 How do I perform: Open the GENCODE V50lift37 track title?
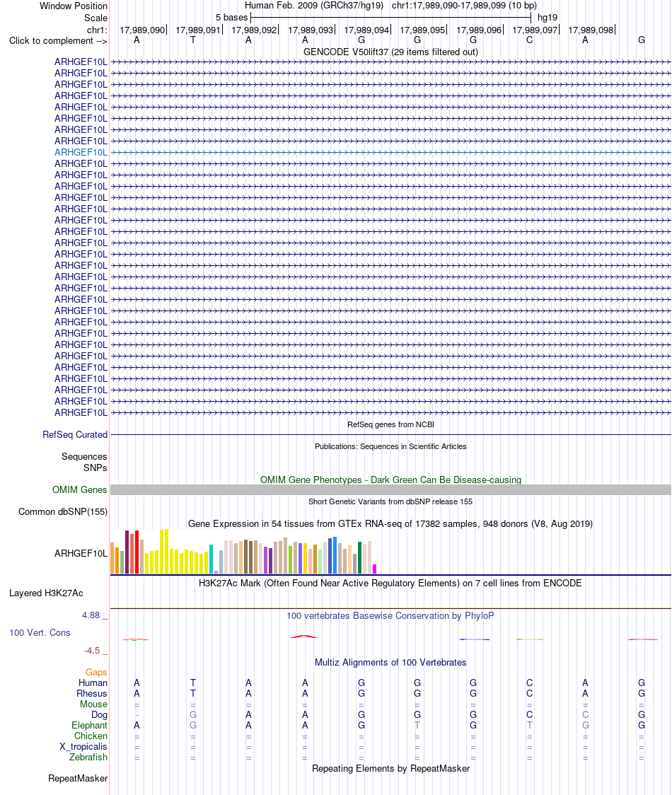point(390,52)
